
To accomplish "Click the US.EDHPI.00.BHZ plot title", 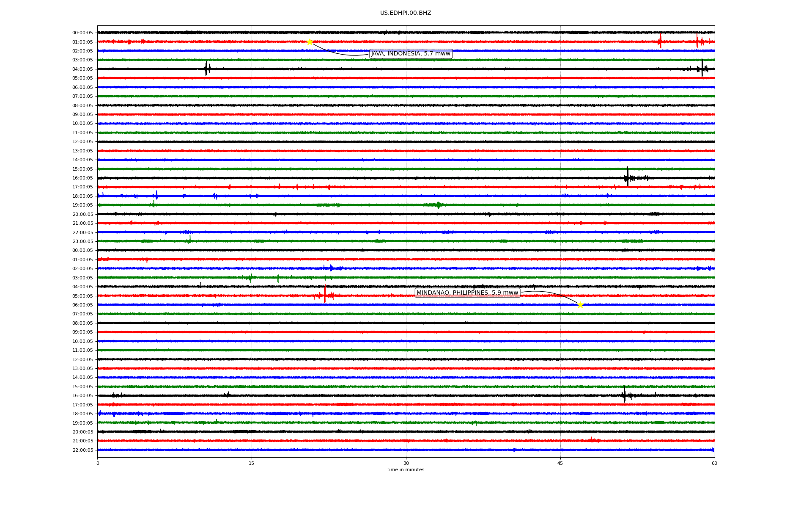I will tap(405, 13).
